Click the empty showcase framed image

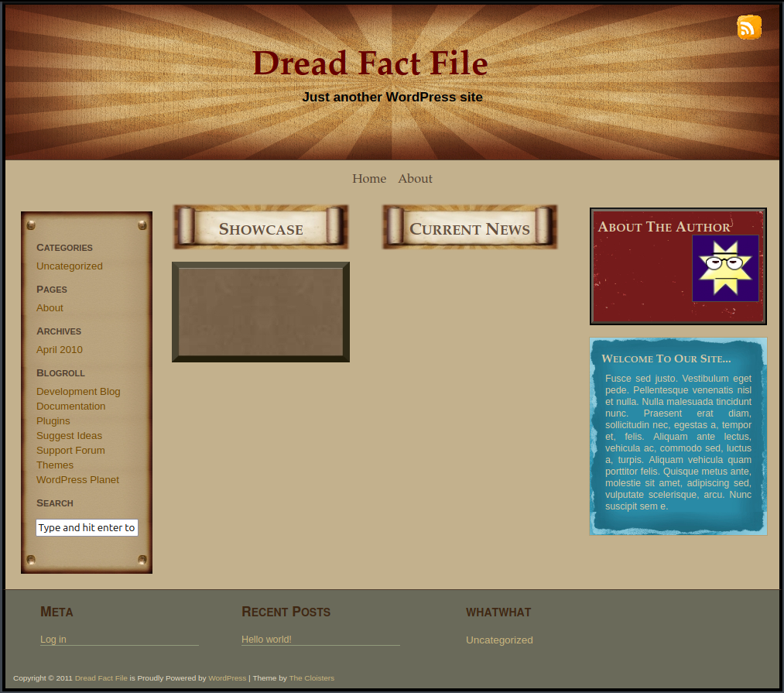(261, 312)
